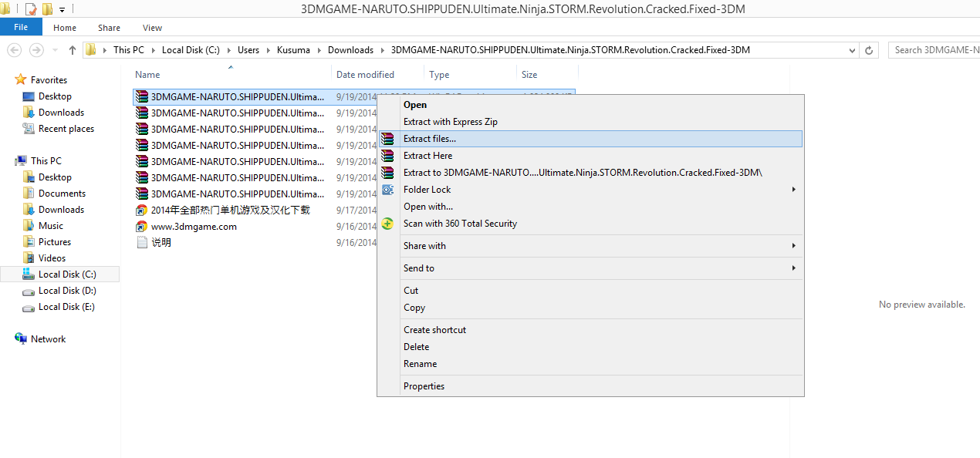Click the WinRAR icon beside Extract Here
This screenshot has width=980, height=458.
click(387, 156)
